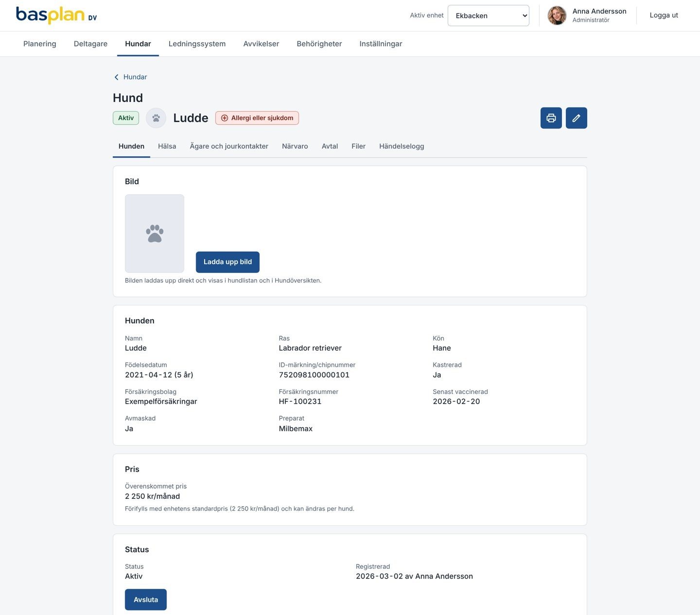Screen dimensions: 700x615
Task: Click the Ludde dog name heading
Action: [191, 118]
